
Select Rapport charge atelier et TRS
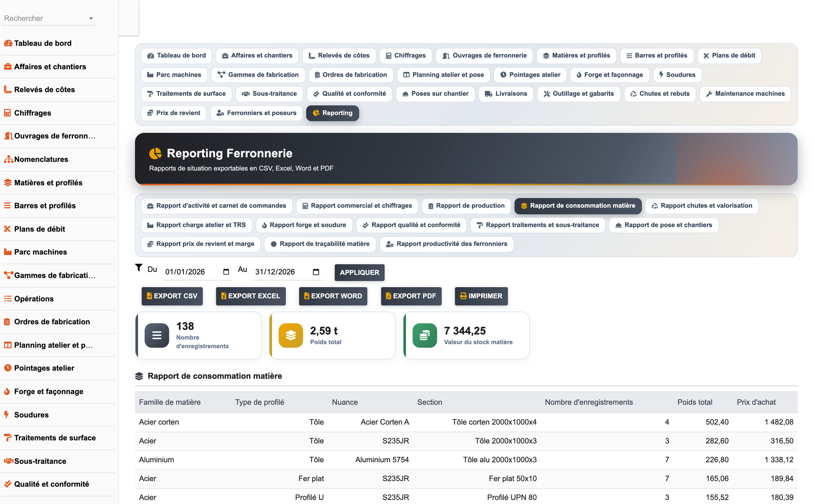point(196,225)
